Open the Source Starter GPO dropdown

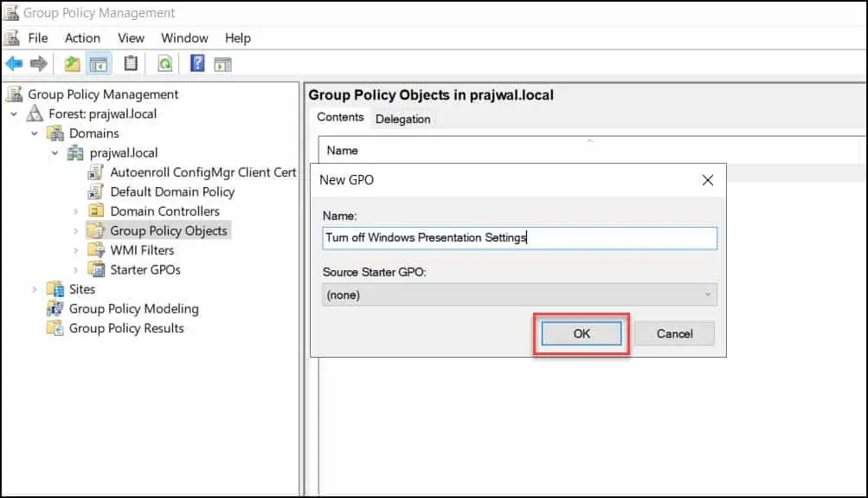519,294
